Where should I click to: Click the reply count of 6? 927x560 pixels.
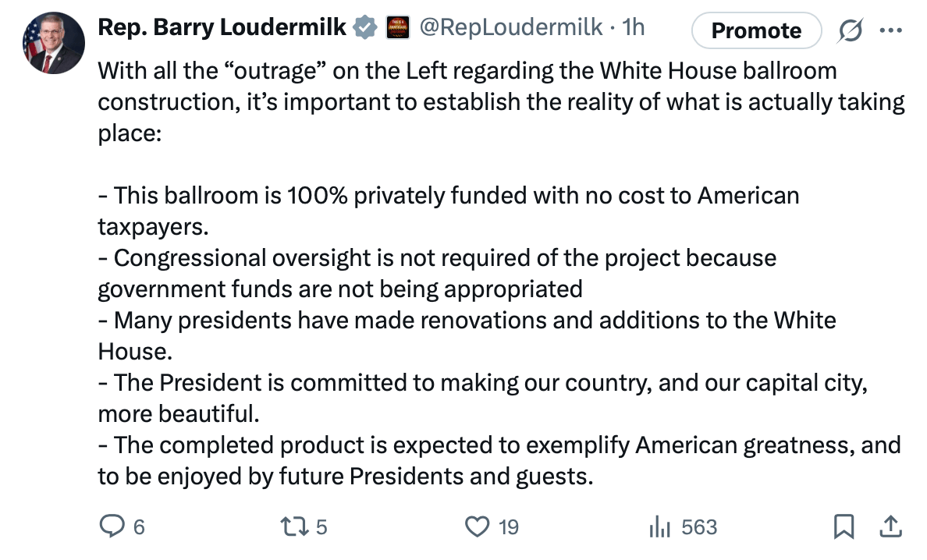tap(139, 528)
